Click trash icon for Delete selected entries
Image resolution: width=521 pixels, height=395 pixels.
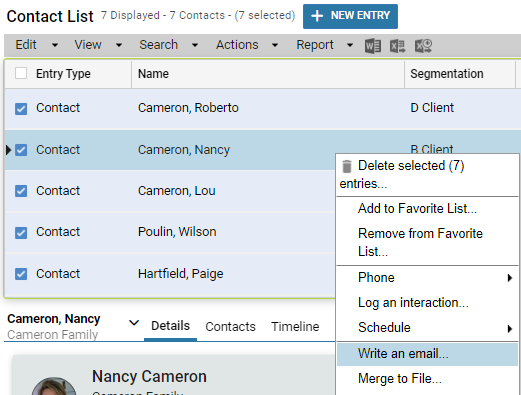[347, 166]
